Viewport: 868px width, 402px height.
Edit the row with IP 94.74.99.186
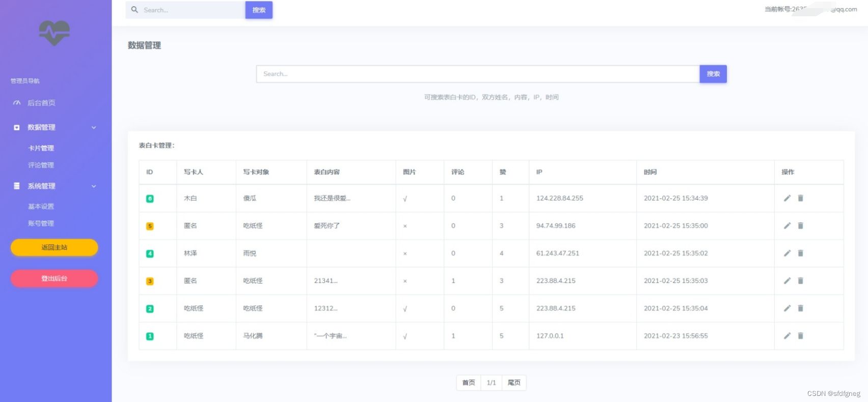tap(787, 225)
